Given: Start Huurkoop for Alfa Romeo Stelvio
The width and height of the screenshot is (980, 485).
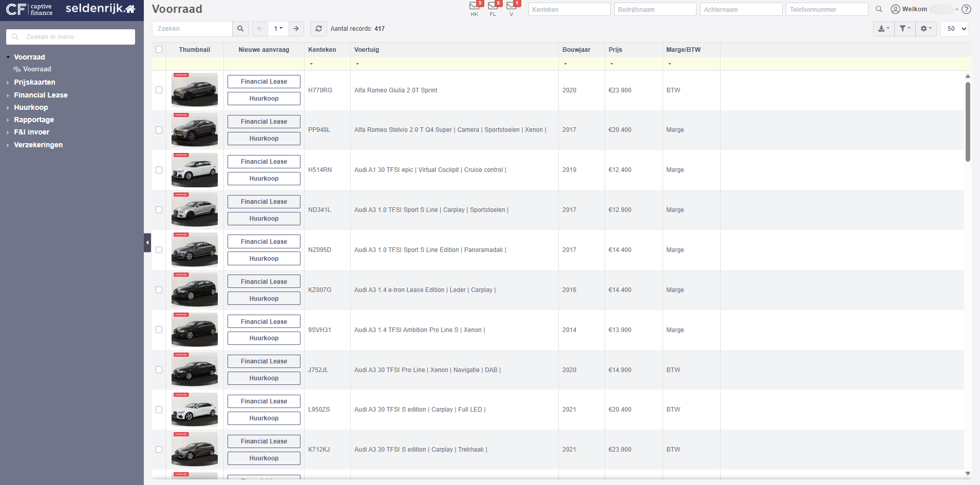Looking at the screenshot, I should (264, 139).
